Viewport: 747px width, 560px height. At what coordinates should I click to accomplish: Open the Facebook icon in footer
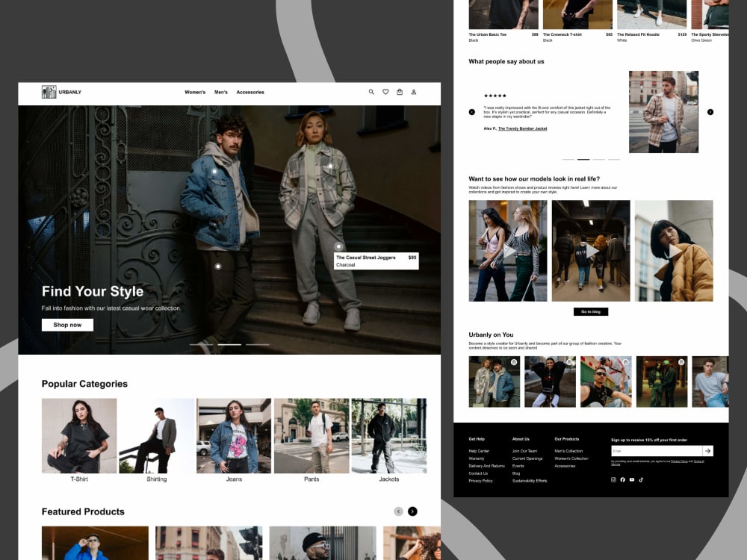click(623, 479)
